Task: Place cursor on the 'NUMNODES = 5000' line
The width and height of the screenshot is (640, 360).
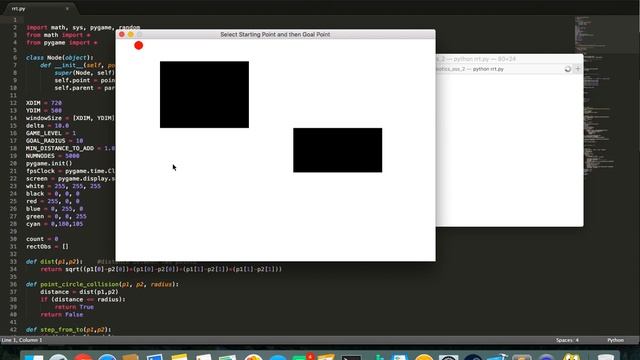Action: (x=53, y=156)
